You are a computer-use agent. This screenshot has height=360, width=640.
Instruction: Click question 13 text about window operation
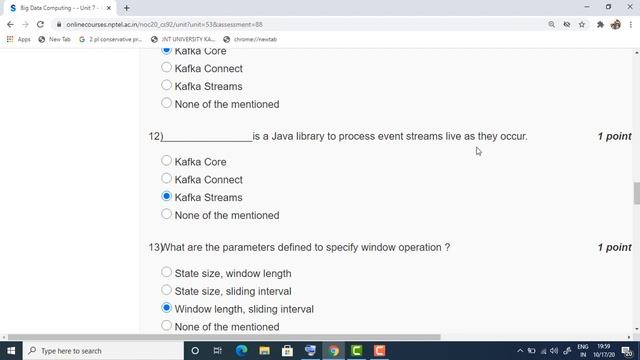300,247
